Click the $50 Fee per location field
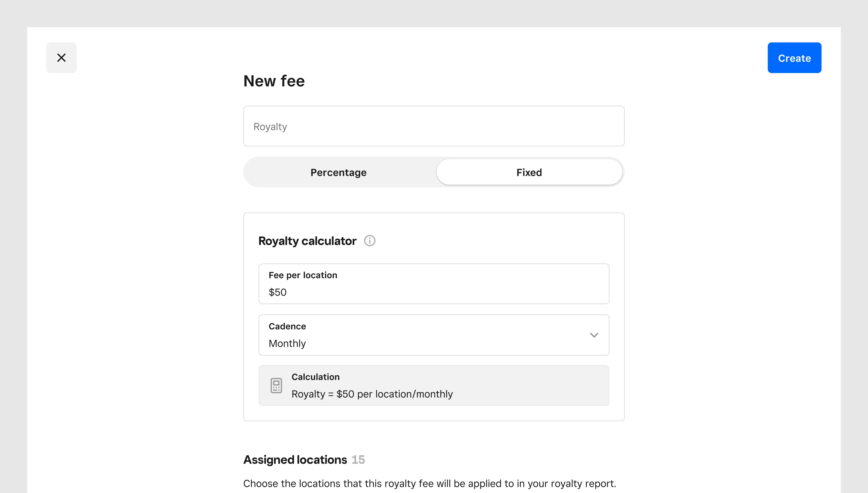 point(433,284)
